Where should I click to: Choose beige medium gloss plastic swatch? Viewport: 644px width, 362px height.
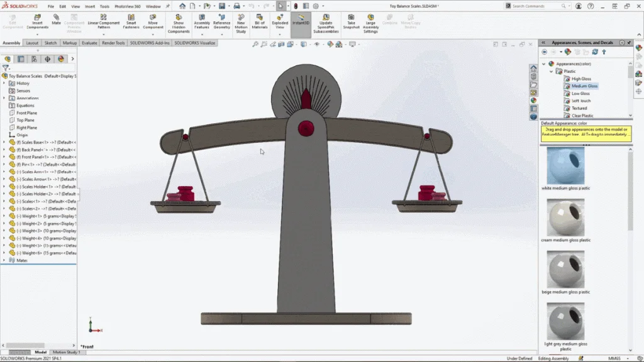(x=565, y=270)
